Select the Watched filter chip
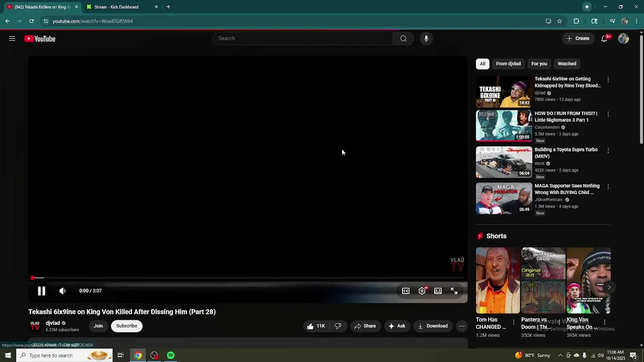The image size is (644, 362). [567, 64]
